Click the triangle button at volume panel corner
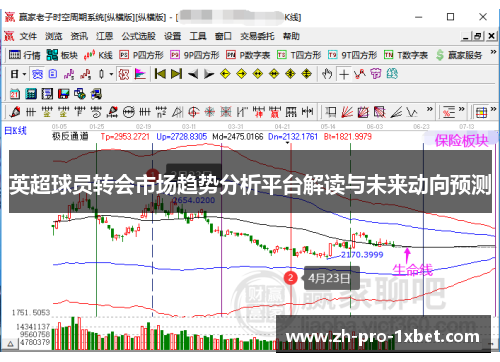Screen dimensions: 500x362 (x=10, y=344)
